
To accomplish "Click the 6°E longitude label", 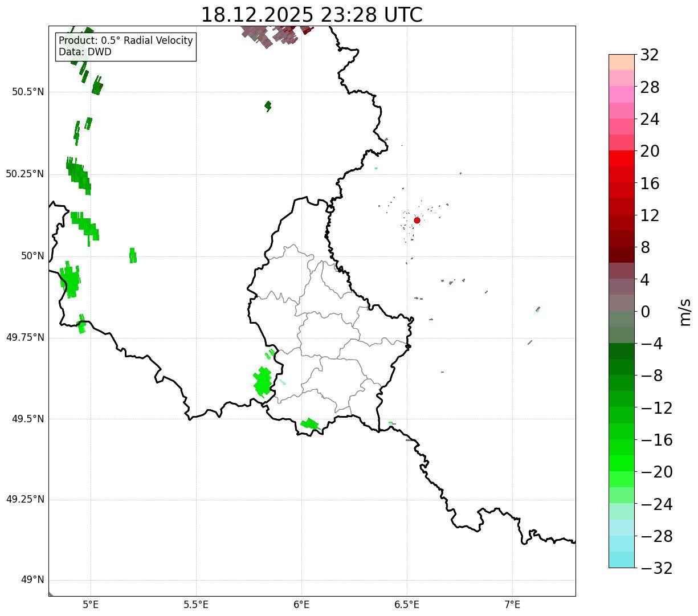I will tap(302, 605).
